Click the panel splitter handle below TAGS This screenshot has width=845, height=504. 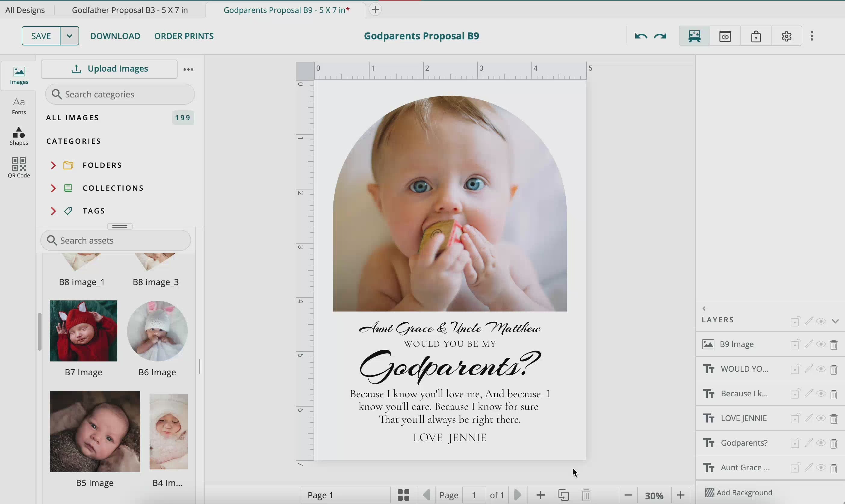pos(119,226)
